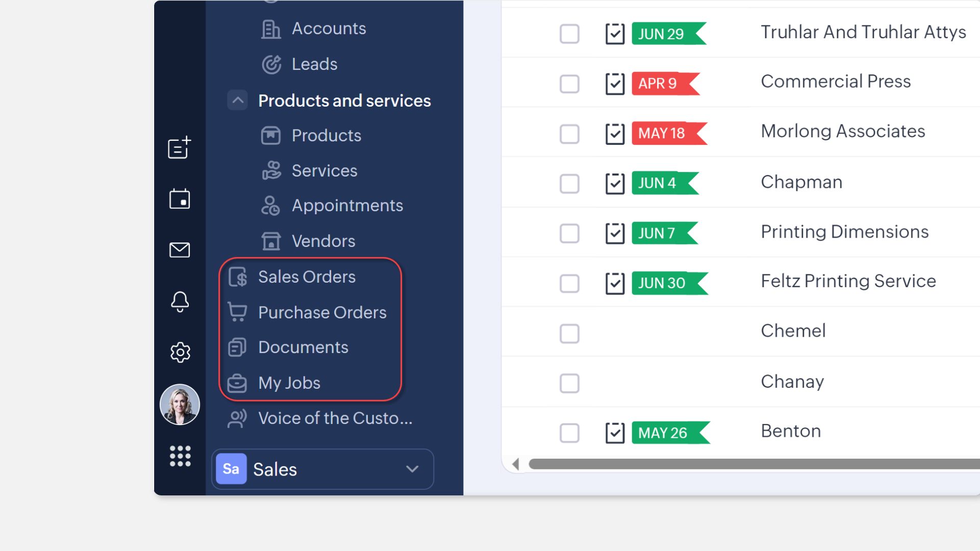Collapse the Products and services section

(x=237, y=101)
